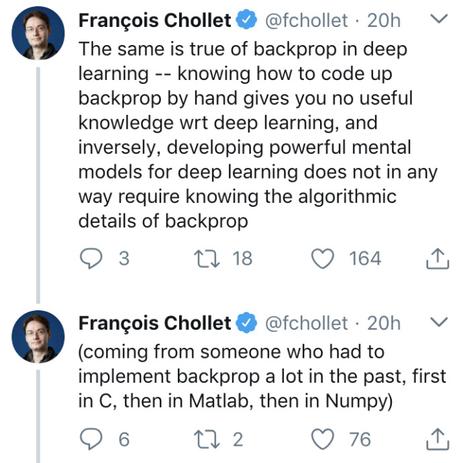Open the second tweet's chevron options menu
The height and width of the screenshot is (463, 463).
(x=439, y=321)
